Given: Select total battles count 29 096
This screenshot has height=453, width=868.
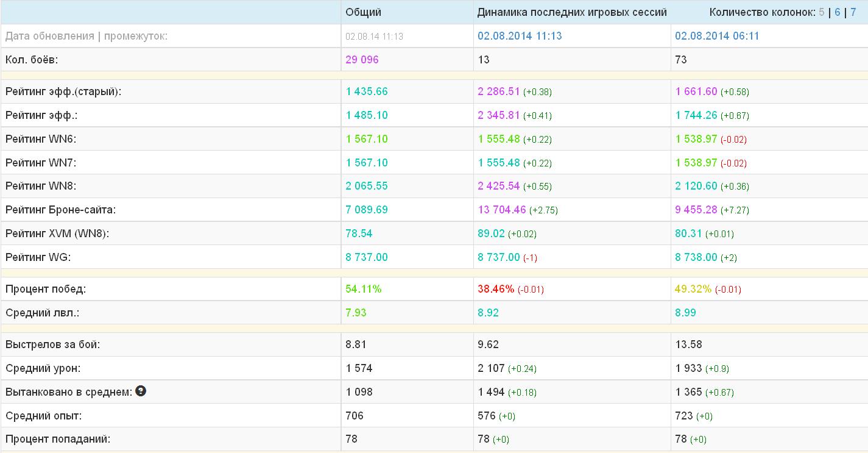Looking at the screenshot, I should point(362,60).
